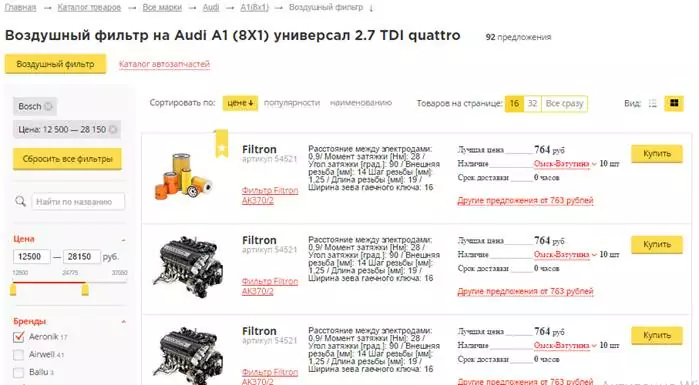
Task: Open the orange Filtron filters product image
Action: 183,176
